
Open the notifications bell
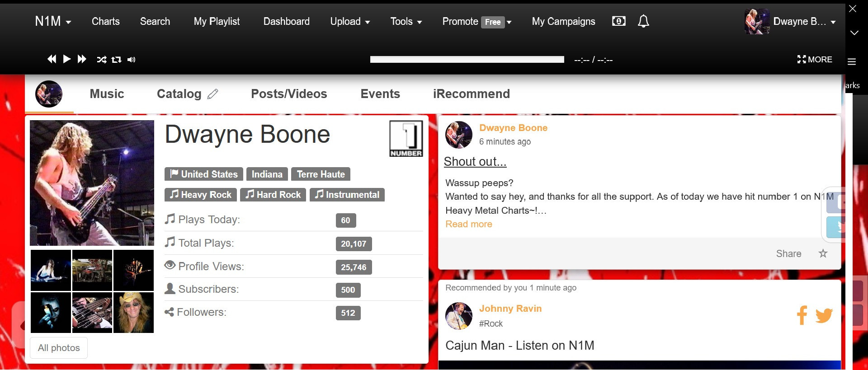point(643,21)
